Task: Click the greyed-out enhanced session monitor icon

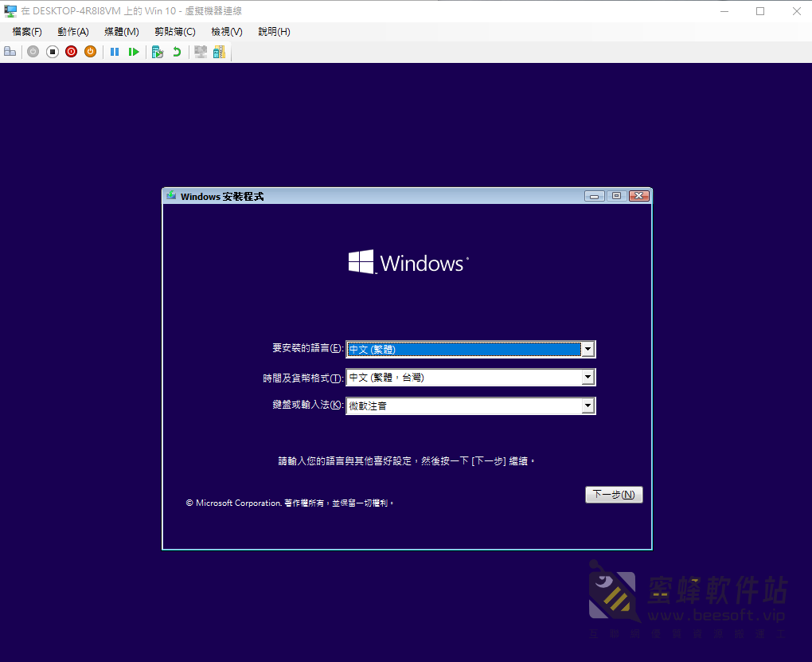Action: [x=201, y=51]
